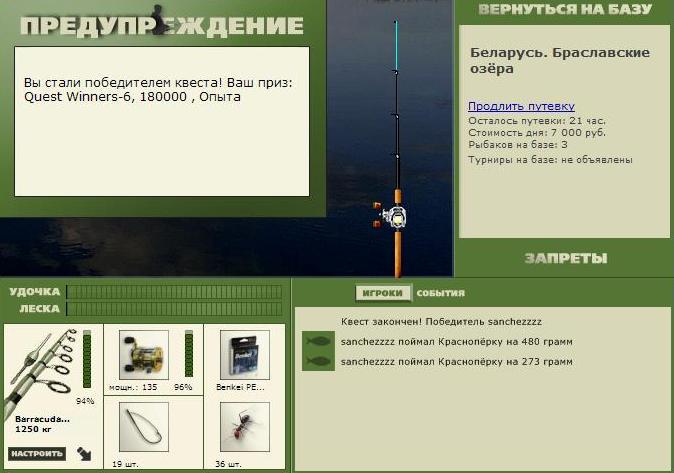Select the fishing hook item
Image resolution: width=674 pixels, height=473 pixels.
click(144, 427)
